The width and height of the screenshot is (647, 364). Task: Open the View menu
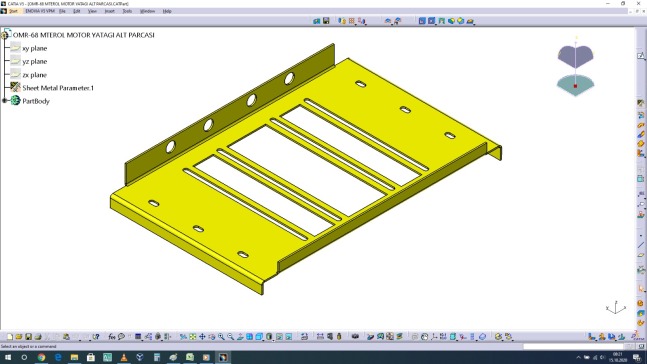pyautogui.click(x=92, y=11)
